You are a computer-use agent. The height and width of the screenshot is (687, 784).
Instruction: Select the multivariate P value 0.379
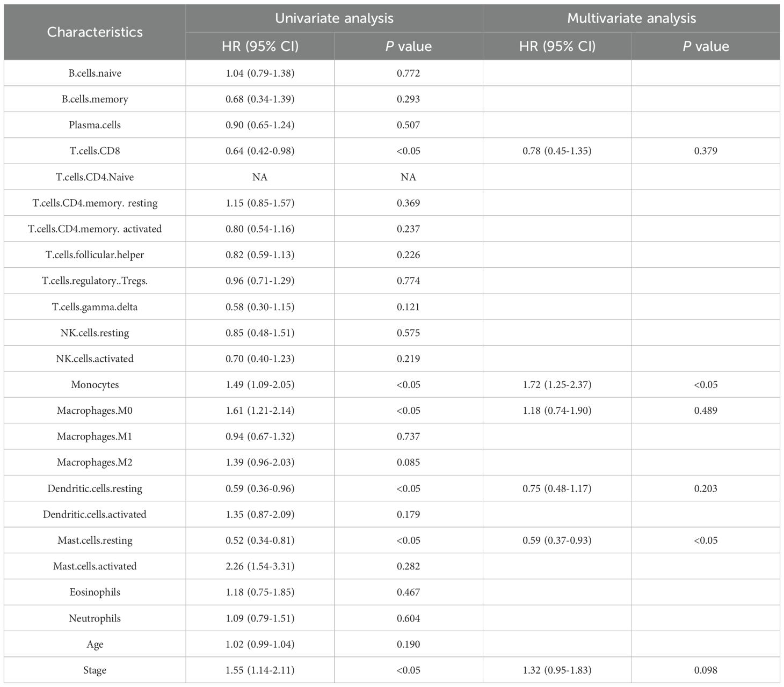[706, 151]
